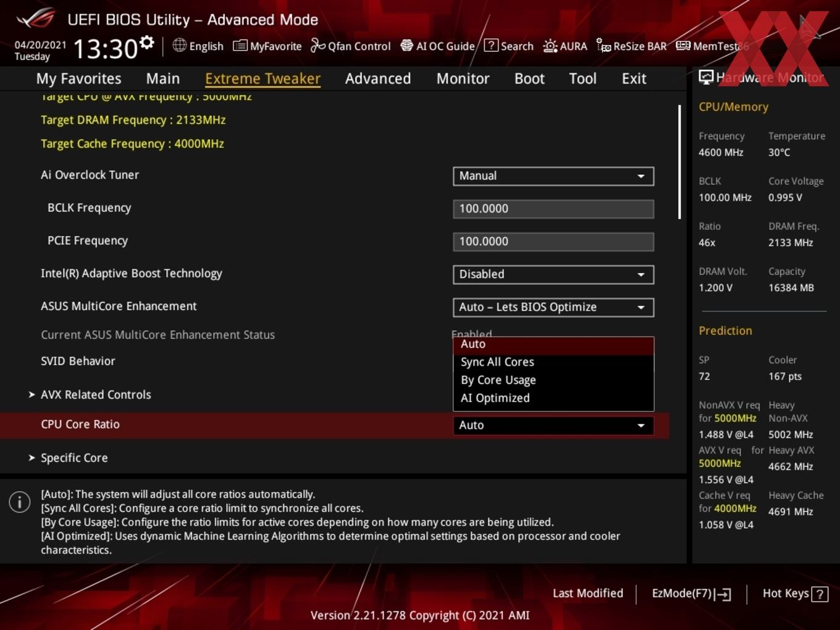The image size is (840, 630).
Task: Click Ai Overclock Tuner label
Action: click(x=90, y=175)
